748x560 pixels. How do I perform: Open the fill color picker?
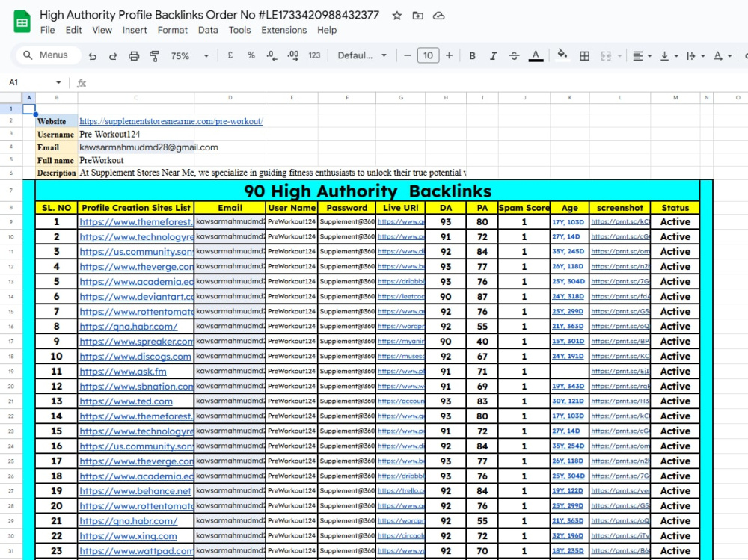[x=562, y=55]
